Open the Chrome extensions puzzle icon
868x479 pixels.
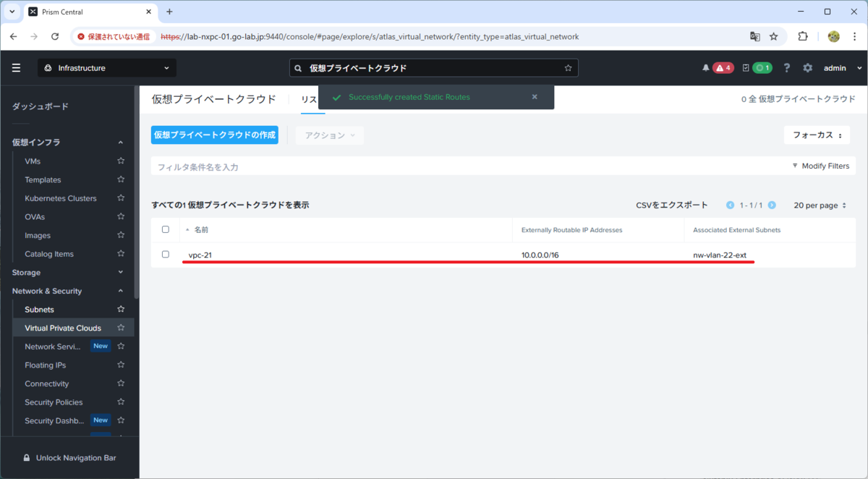point(803,36)
